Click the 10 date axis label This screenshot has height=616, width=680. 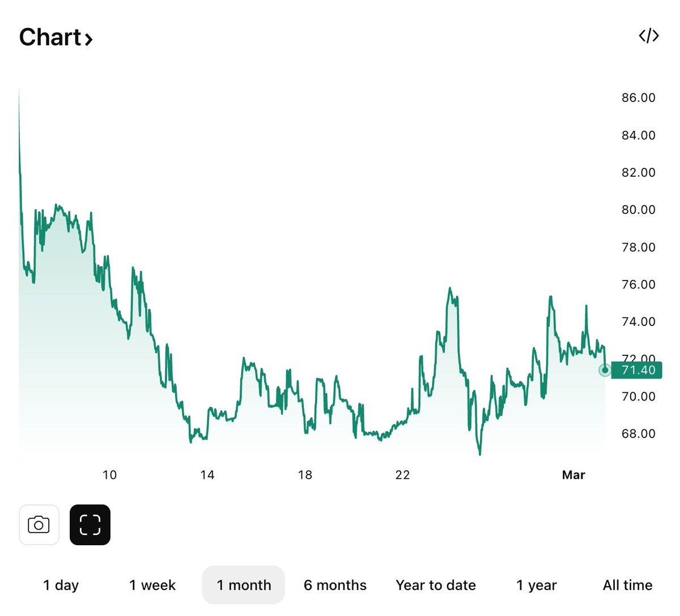point(110,475)
